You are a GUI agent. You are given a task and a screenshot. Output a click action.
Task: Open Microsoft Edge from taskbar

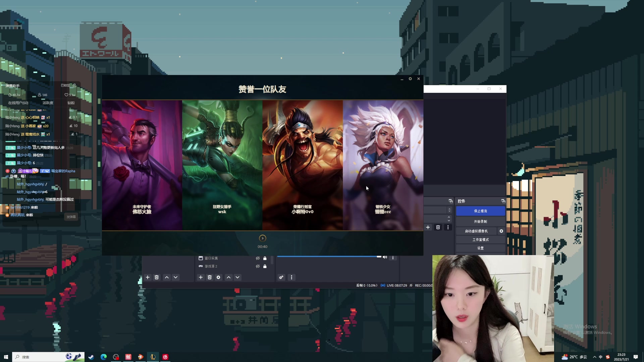point(103,357)
